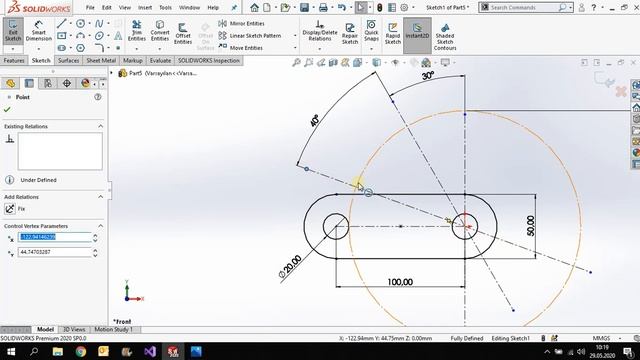The height and width of the screenshot is (360, 640).
Task: Select the Arc sketch tool
Action: 80,36
